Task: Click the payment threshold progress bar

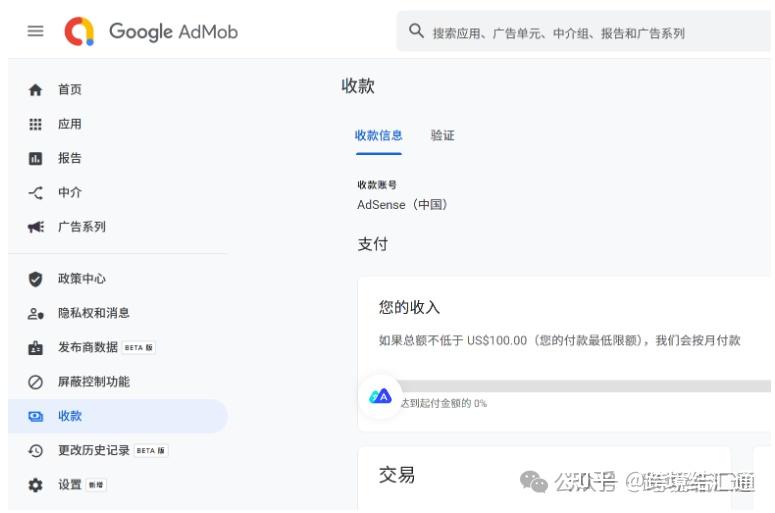Action: pyautogui.click(x=583, y=386)
